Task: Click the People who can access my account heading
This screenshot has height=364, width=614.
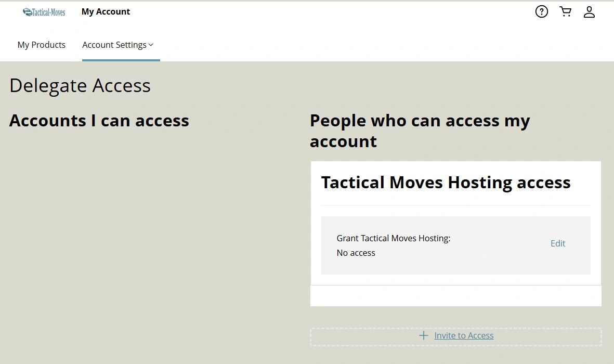Action: pyautogui.click(x=420, y=131)
